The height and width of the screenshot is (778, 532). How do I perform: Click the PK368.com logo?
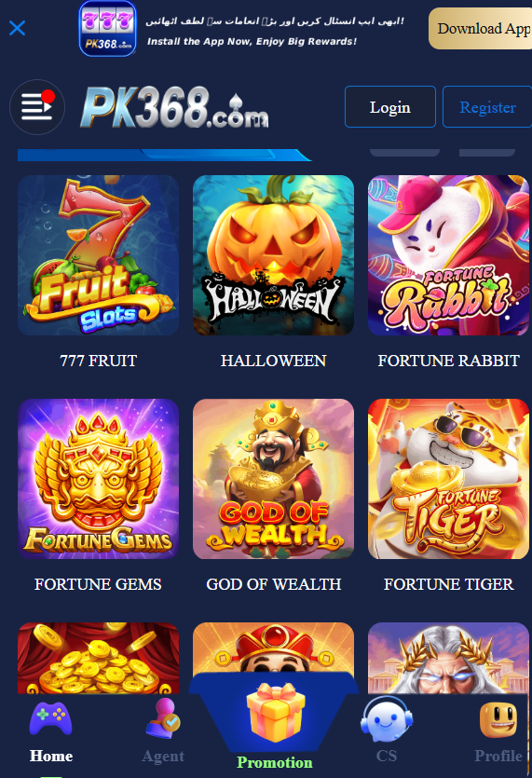pos(174,106)
